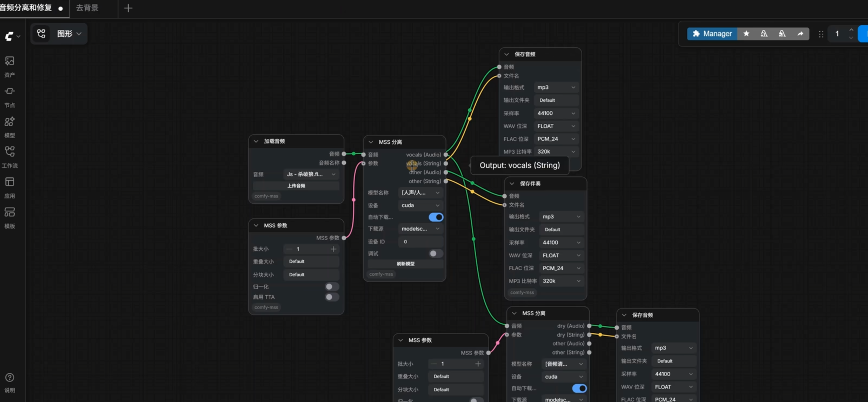Click 重叠大小 Default field in first MSS 参数
Screen dimensions: 868x402
pyautogui.click(x=311, y=261)
